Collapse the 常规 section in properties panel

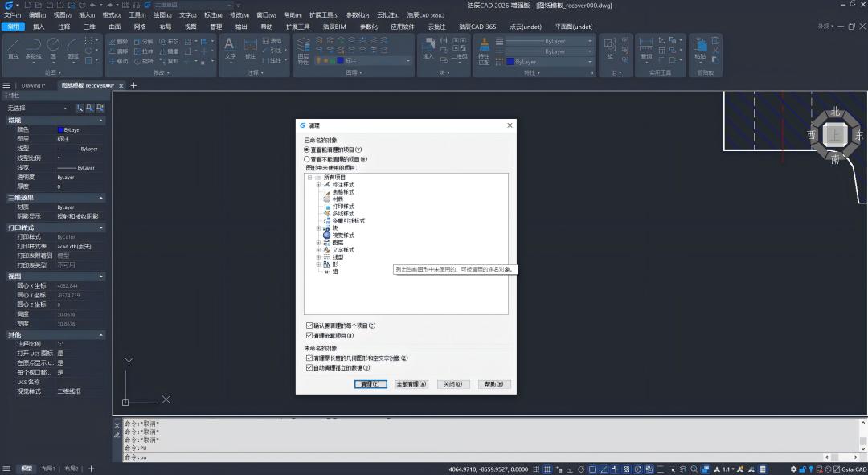coord(100,120)
